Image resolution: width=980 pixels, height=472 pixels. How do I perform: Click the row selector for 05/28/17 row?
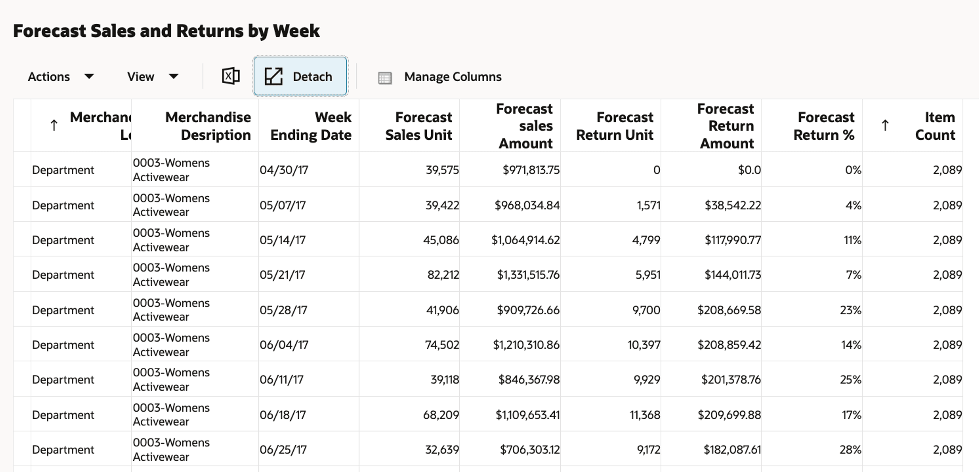[x=22, y=310]
